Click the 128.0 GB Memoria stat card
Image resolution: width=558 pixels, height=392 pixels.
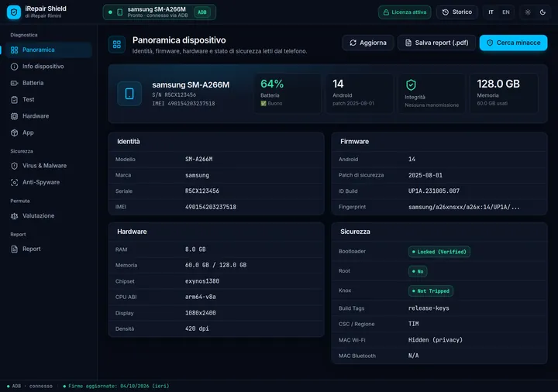[505, 94]
